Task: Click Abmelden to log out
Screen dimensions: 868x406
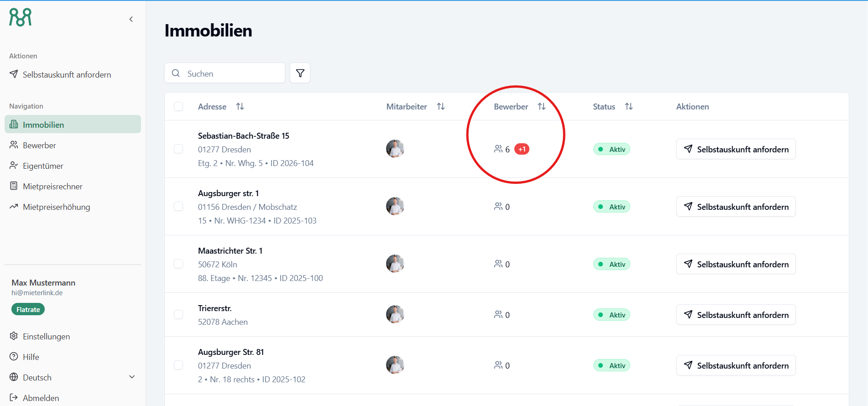Action: point(41,398)
